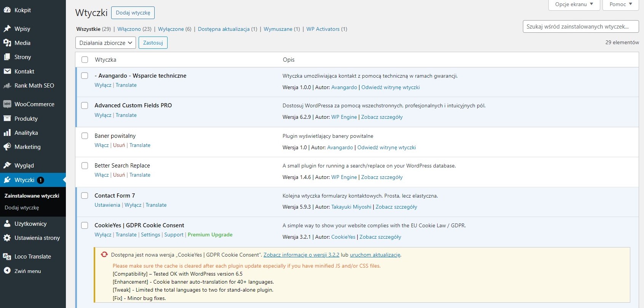Click Usuń under Baner powitalny
Image resolution: width=644 pixels, height=308 pixels.
(x=119, y=145)
